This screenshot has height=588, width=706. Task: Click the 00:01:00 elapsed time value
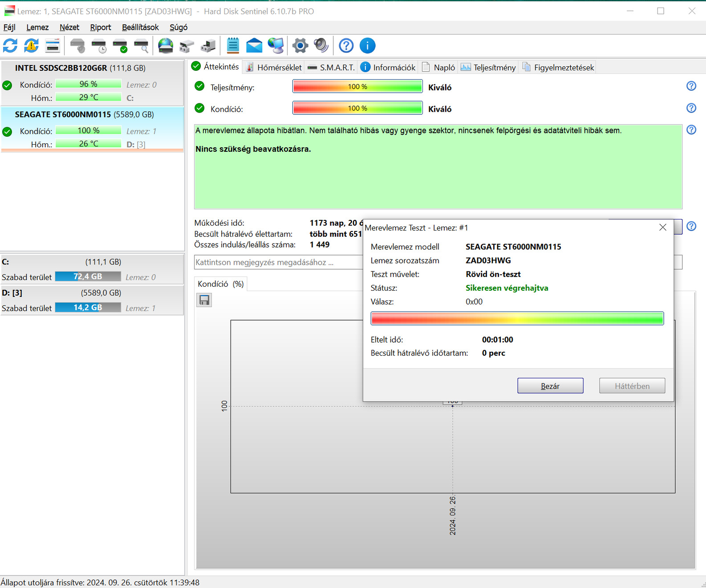(x=497, y=340)
